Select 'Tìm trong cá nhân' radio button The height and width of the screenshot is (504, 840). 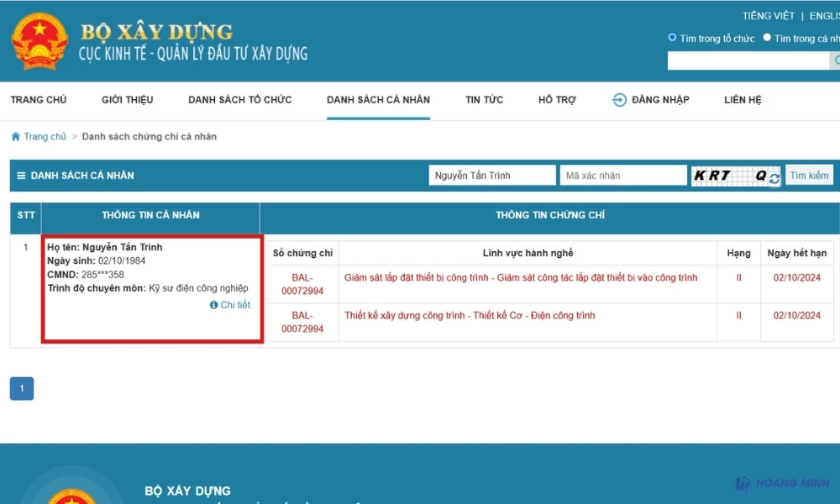(x=767, y=38)
